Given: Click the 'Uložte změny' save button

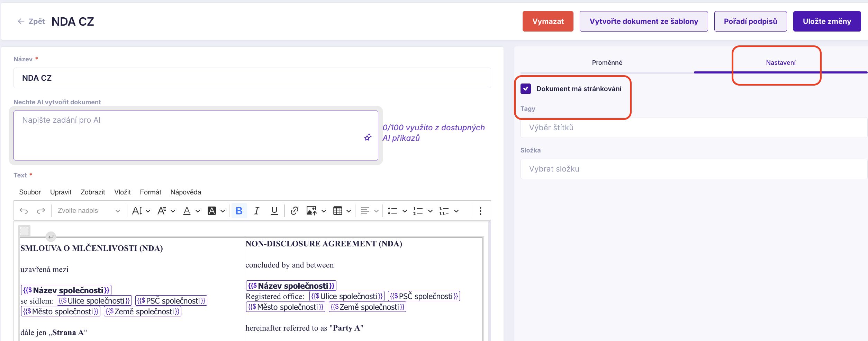Looking at the screenshot, I should 826,21.
